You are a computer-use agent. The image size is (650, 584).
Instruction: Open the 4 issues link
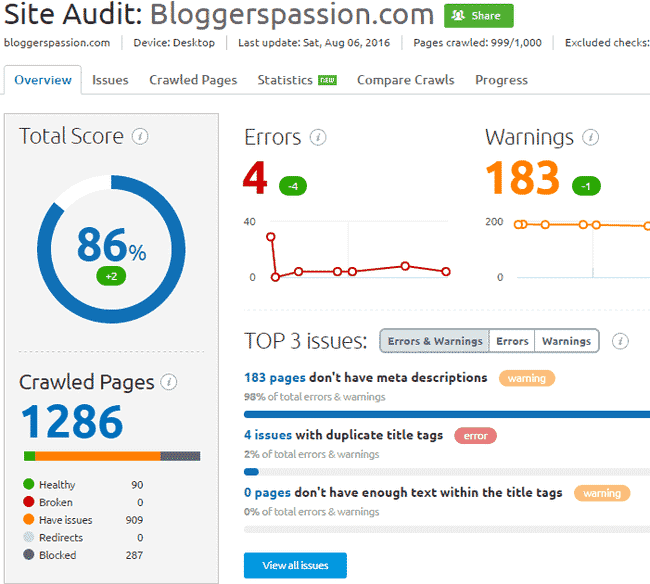coord(268,435)
